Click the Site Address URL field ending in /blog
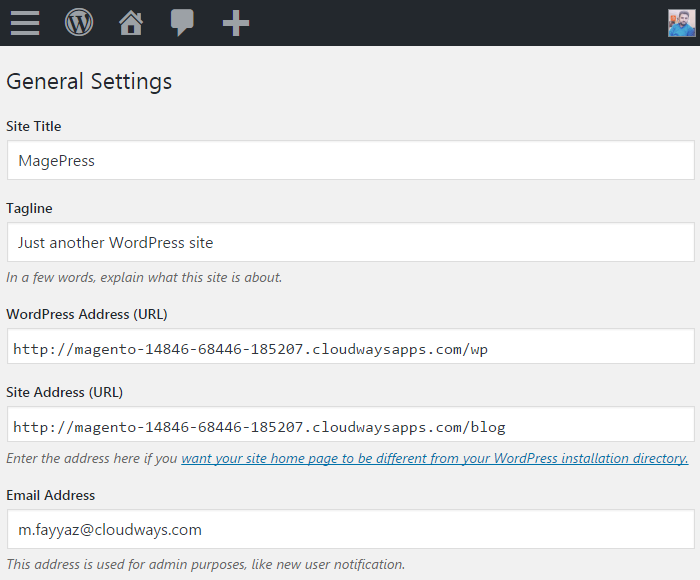Screen dimensions: 700x580 (x=350, y=426)
